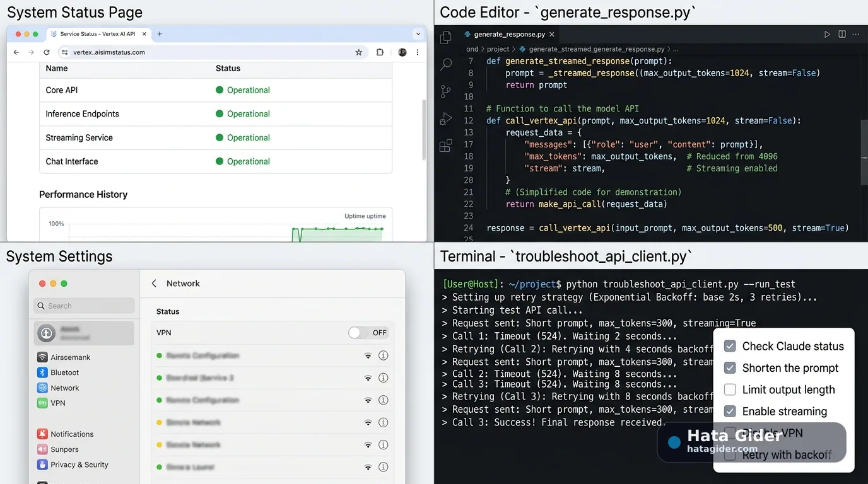Run the Python file with play icon
Screen dimensions: 868x484
coord(828,35)
